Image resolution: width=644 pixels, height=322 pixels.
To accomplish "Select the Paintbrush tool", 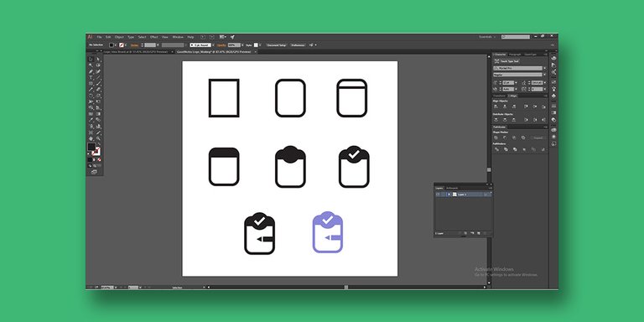I will pyautogui.click(x=98, y=83).
